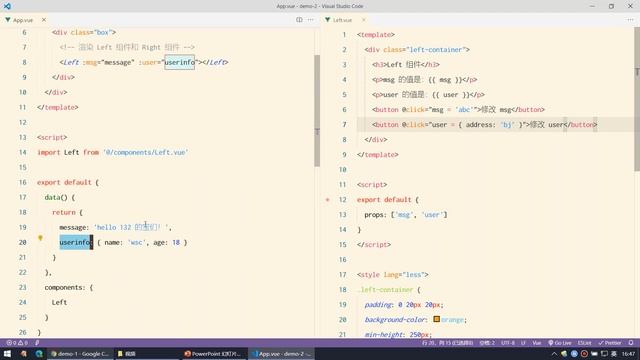Switch to the Left.vue tab
This screenshot has width=640, height=360.
coord(342,20)
